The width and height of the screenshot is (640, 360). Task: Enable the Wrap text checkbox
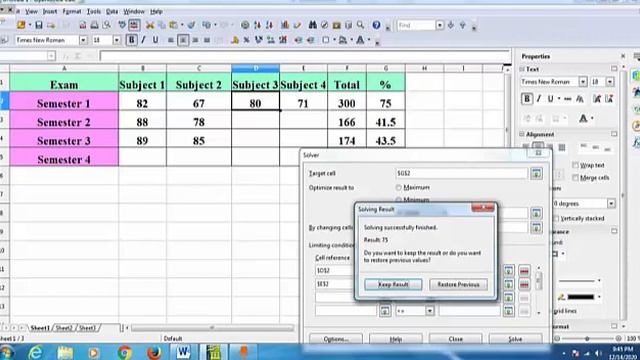[576, 165]
